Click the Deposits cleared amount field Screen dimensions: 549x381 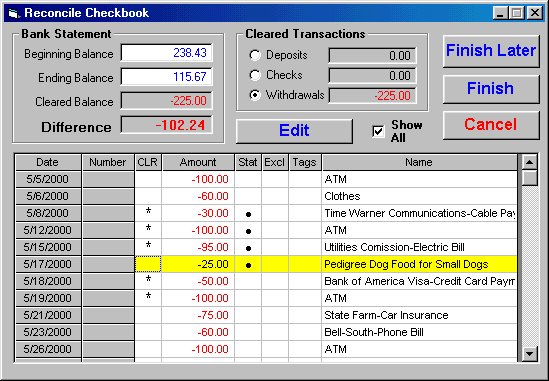(372, 55)
